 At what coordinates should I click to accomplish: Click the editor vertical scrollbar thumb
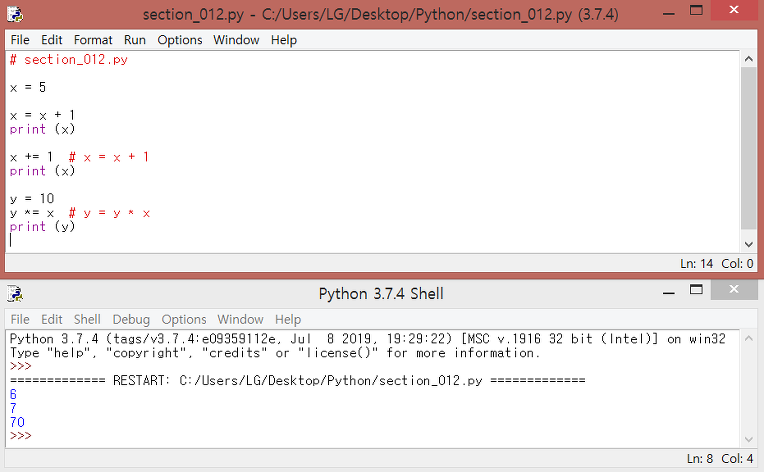pos(748,148)
